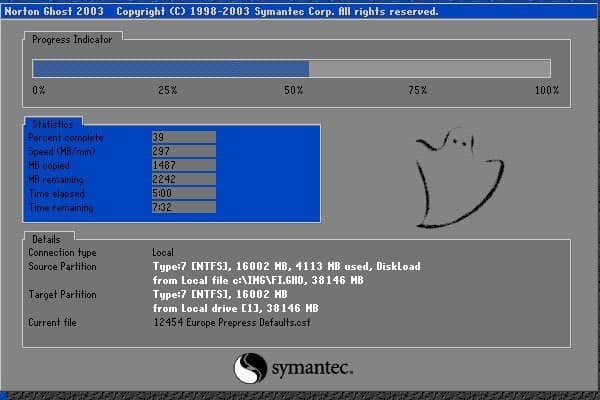The width and height of the screenshot is (600, 400).
Task: Click the filled portion of the progress bar
Action: click(170, 68)
